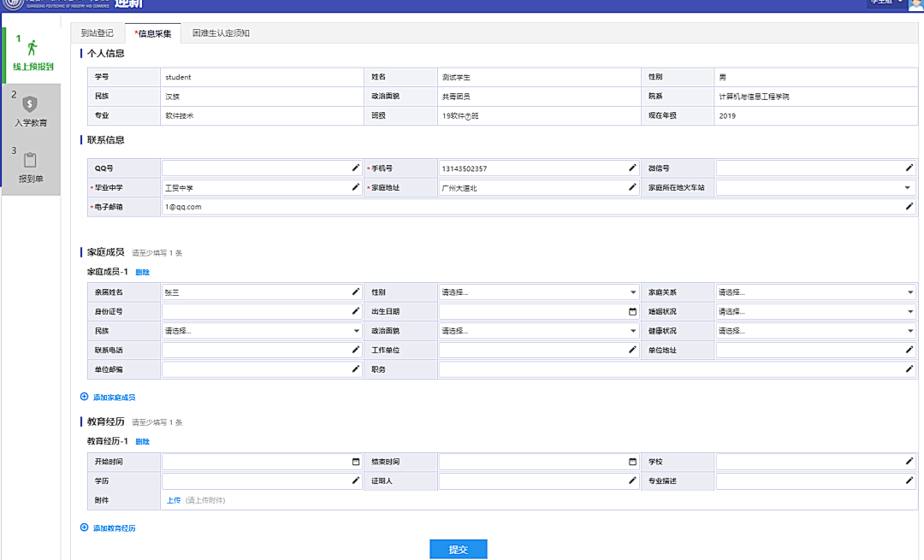
Task: Click edit pencil in 证明人 field
Action: pos(632,480)
